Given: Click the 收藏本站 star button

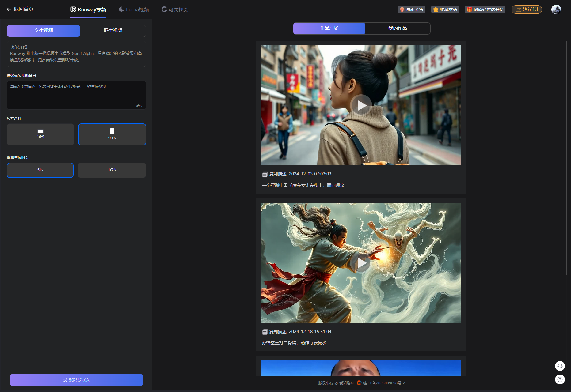Looking at the screenshot, I should (445, 9).
